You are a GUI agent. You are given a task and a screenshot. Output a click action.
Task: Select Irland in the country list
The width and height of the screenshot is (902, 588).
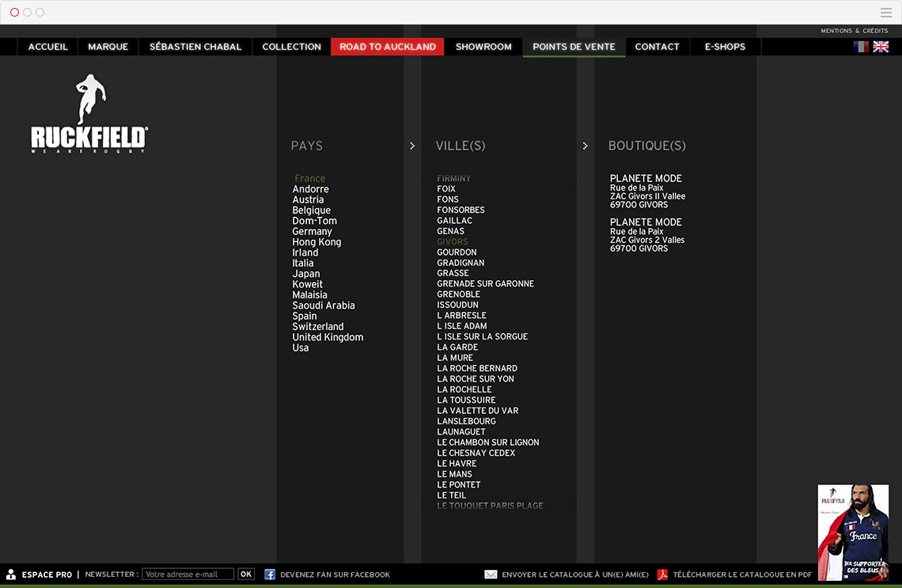[305, 252]
